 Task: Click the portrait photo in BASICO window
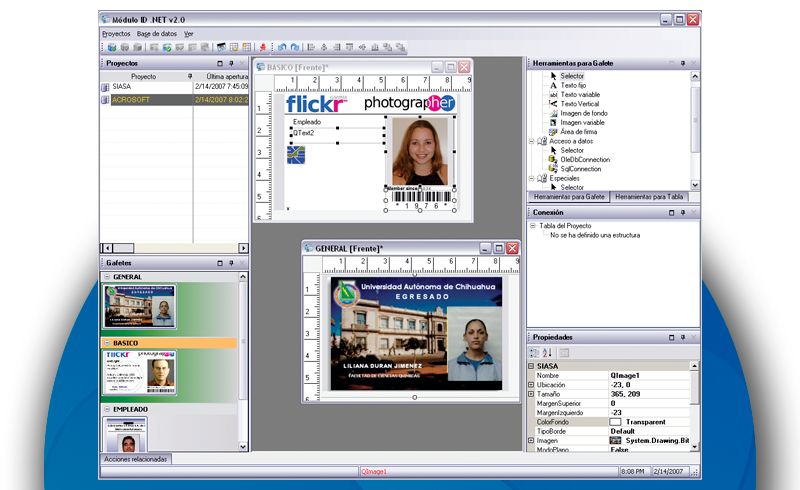click(420, 151)
